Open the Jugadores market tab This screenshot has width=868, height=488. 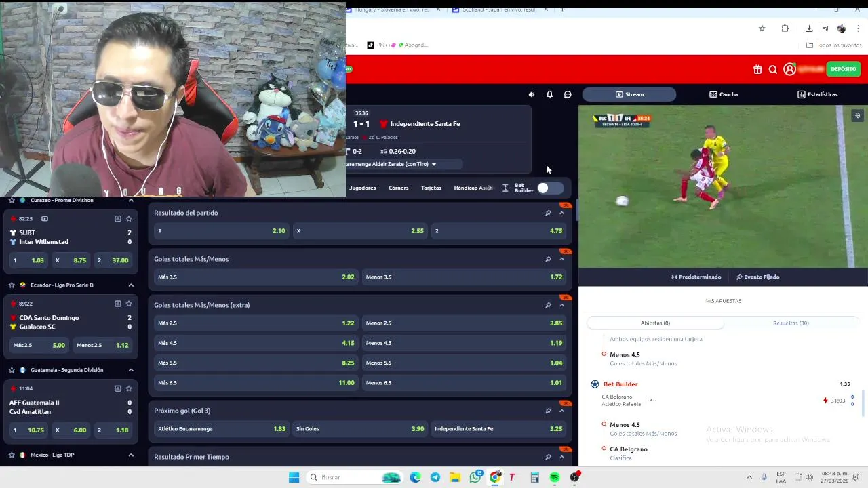coord(363,188)
